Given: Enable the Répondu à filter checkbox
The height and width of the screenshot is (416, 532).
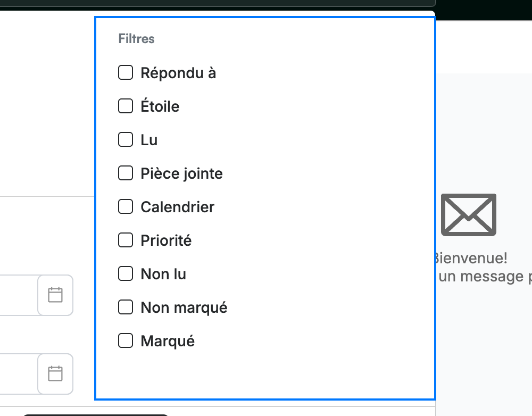Looking at the screenshot, I should click(x=126, y=72).
